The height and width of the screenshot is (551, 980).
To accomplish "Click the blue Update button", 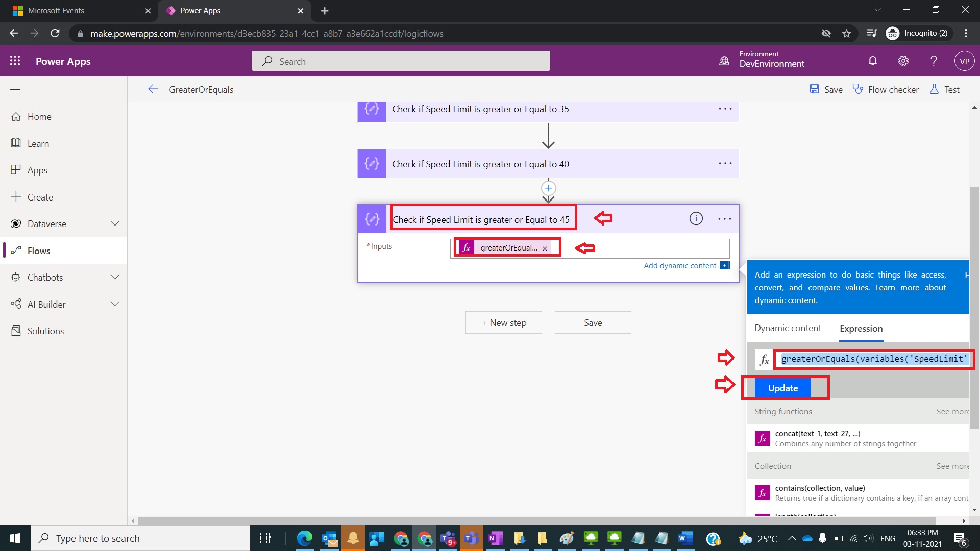I will click(x=783, y=388).
